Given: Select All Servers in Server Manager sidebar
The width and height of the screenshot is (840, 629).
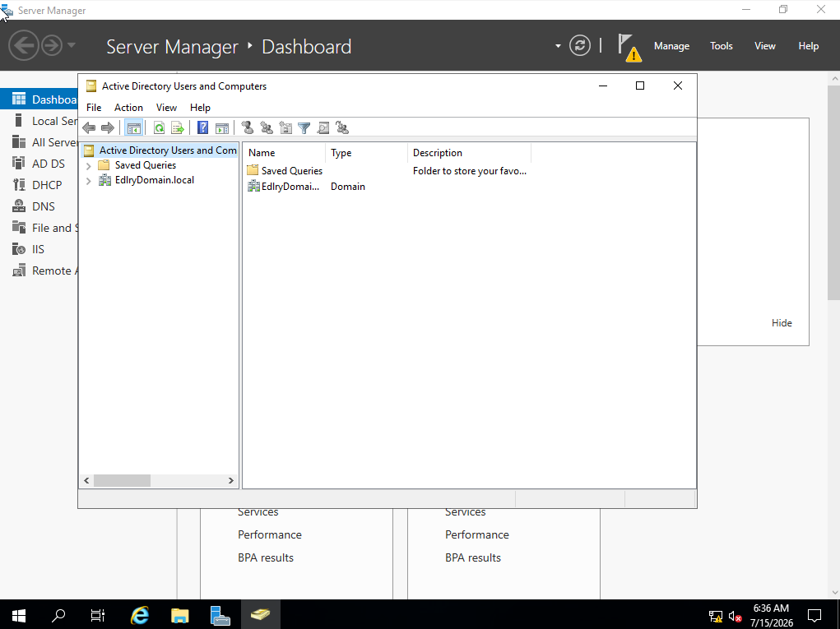Looking at the screenshot, I should pyautogui.click(x=39, y=142).
